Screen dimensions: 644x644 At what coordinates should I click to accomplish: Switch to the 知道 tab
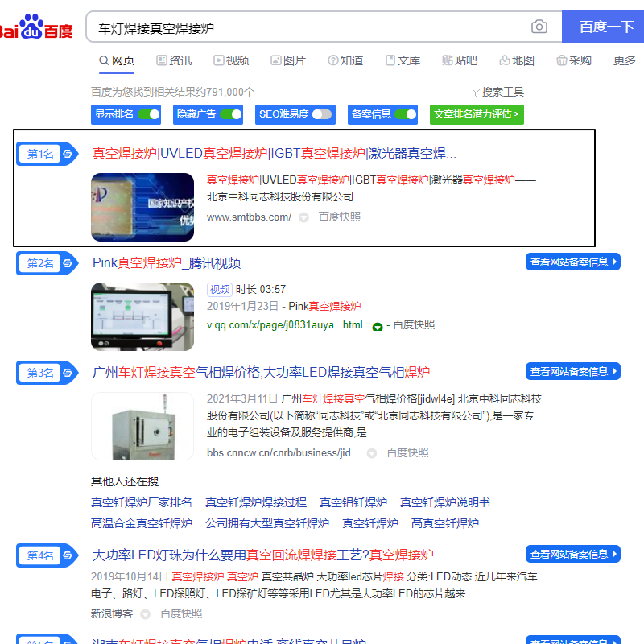pos(345,61)
